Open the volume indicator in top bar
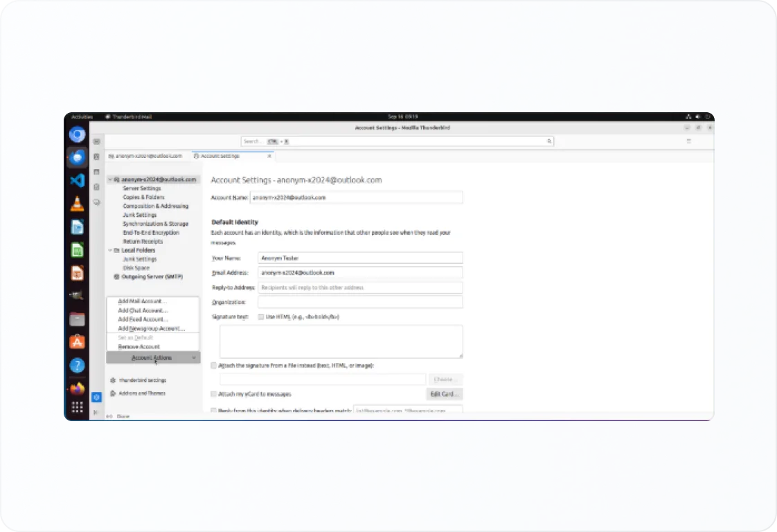 point(698,116)
